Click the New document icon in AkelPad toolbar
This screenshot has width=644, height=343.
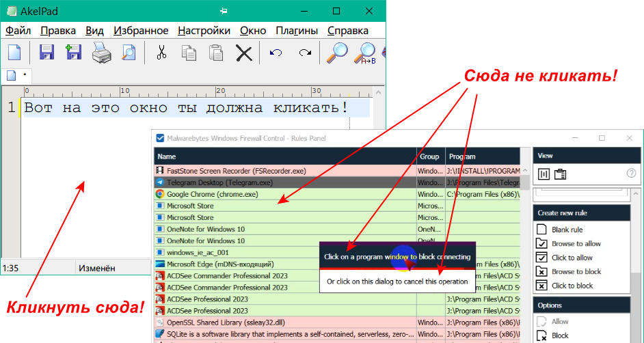(x=14, y=53)
